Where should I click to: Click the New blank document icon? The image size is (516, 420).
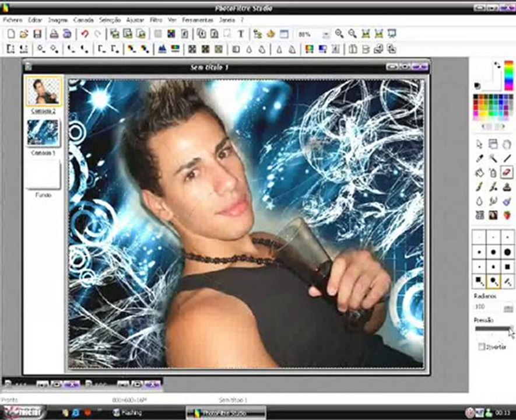(x=11, y=34)
